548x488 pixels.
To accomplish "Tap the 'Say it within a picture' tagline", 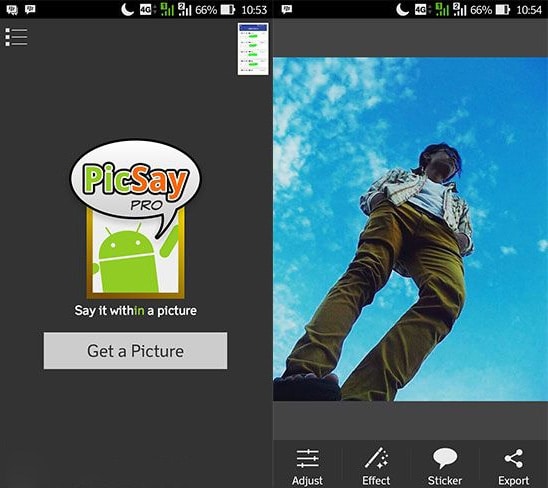I will pyautogui.click(x=136, y=310).
